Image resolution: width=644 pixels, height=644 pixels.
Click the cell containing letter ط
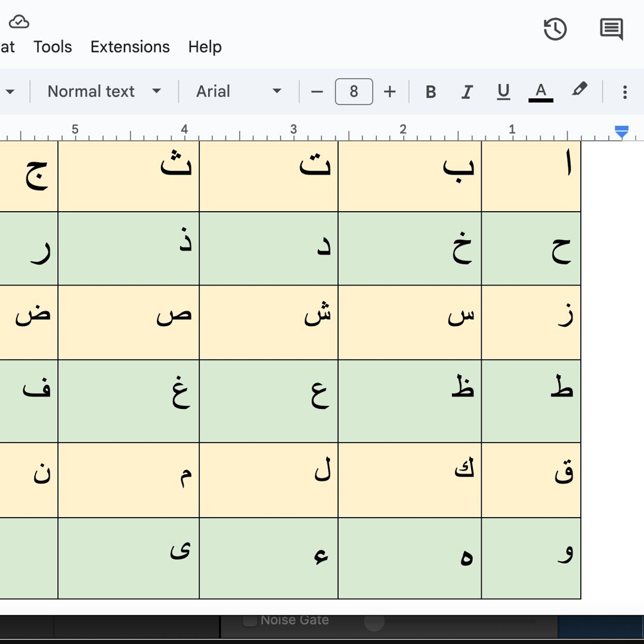point(531,401)
